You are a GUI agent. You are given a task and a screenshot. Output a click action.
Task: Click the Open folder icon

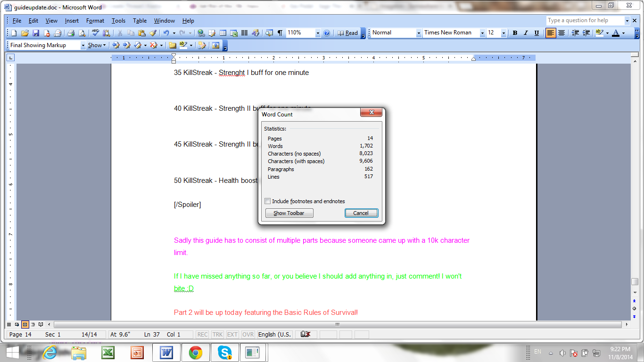point(25,33)
